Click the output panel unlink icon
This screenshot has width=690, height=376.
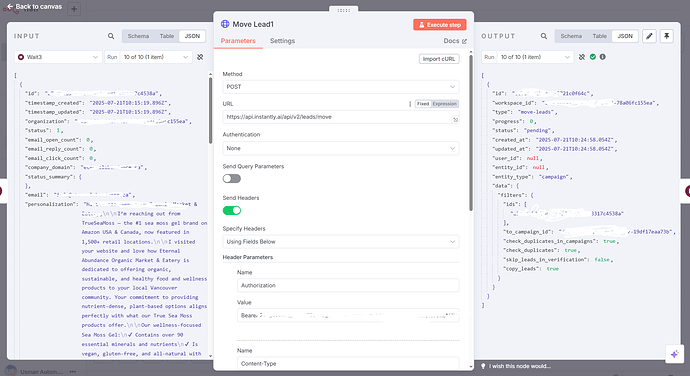click(582, 57)
